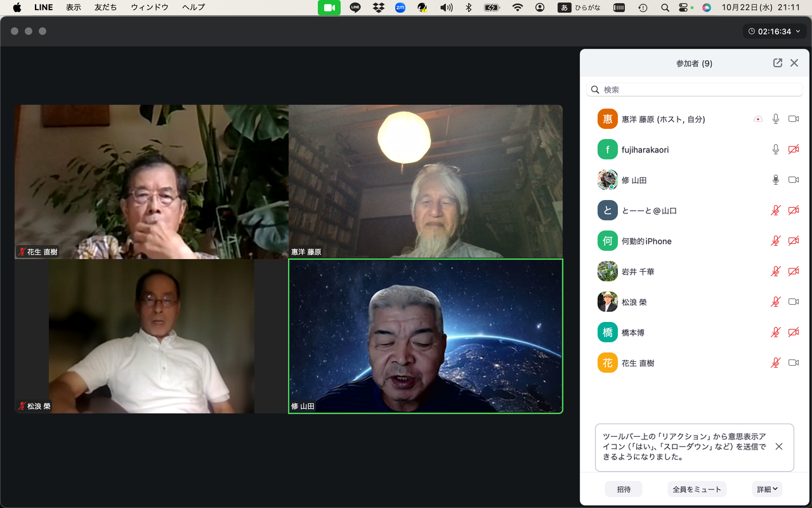The height and width of the screenshot is (508, 812).
Task: Click 岩井 千華 camera-off icon
Action: tap(794, 271)
